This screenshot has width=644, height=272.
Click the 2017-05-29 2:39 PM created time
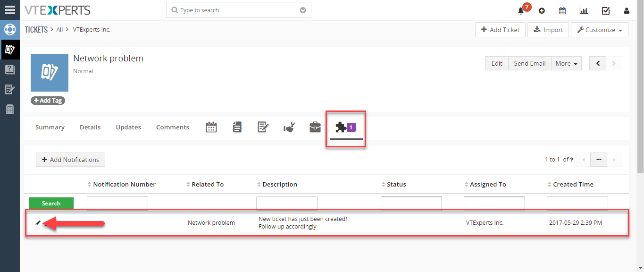click(576, 223)
